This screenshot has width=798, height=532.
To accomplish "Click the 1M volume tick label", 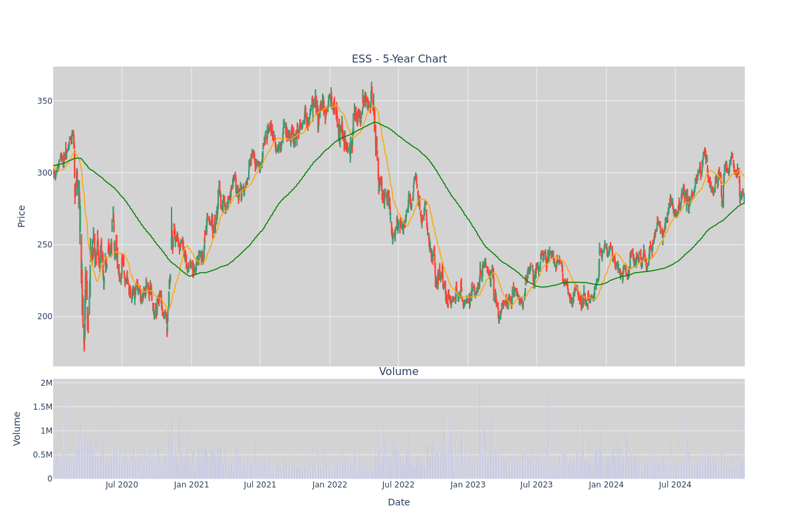I will click(x=47, y=431).
